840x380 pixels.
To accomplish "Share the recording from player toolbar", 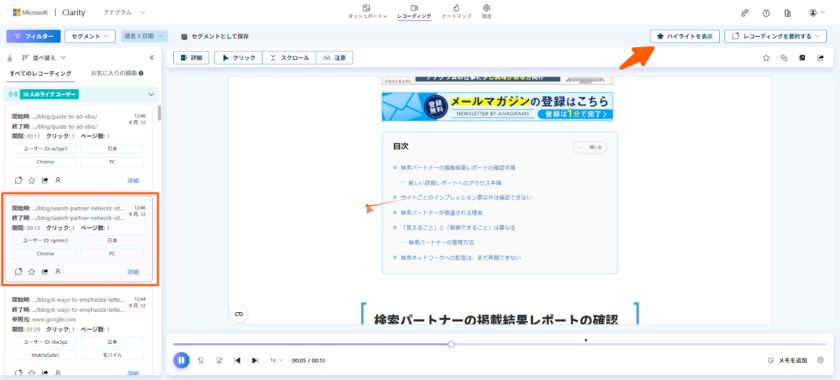I will [820, 58].
